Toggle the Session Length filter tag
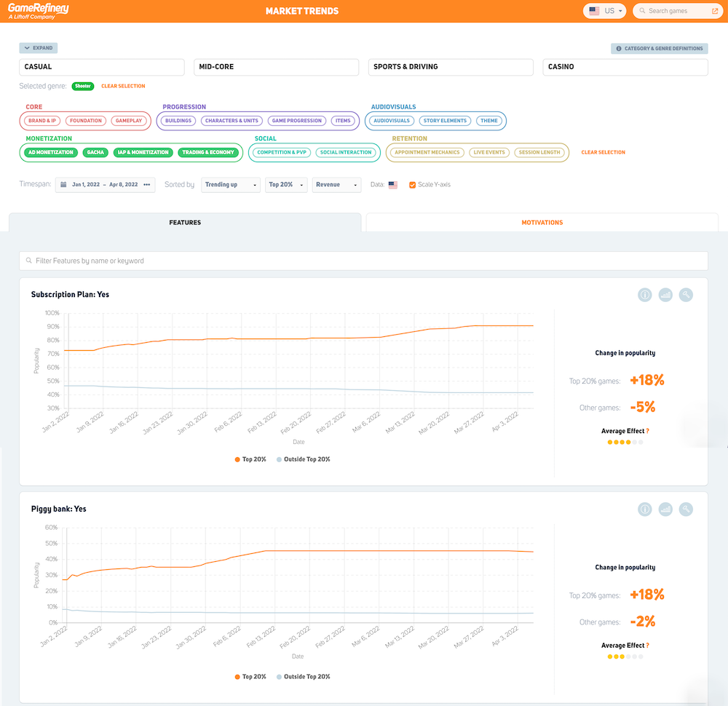This screenshot has height=706, width=728. (539, 152)
